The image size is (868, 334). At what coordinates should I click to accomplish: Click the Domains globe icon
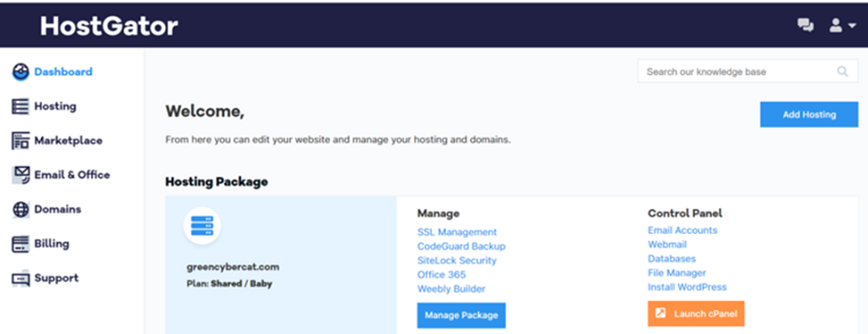point(20,209)
